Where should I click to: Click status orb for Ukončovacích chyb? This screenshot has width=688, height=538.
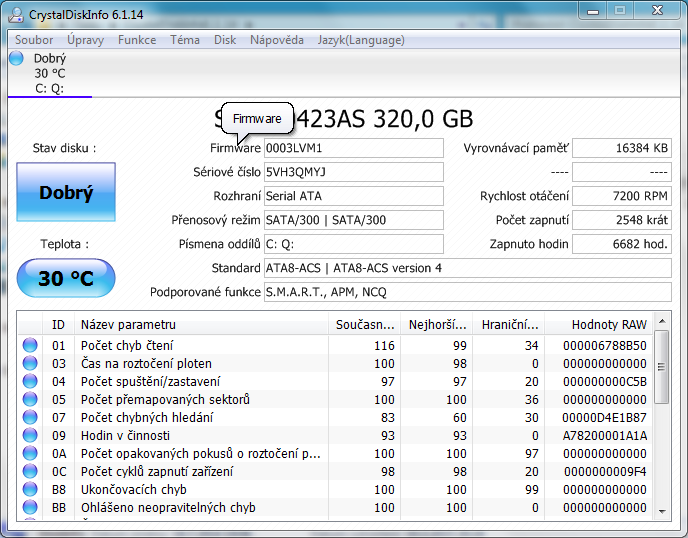pyautogui.click(x=30, y=490)
